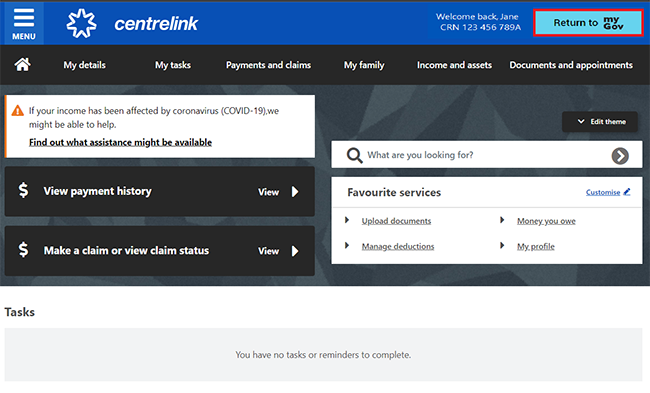
Task: Open Find out what assistance might be available
Action: pos(120,142)
